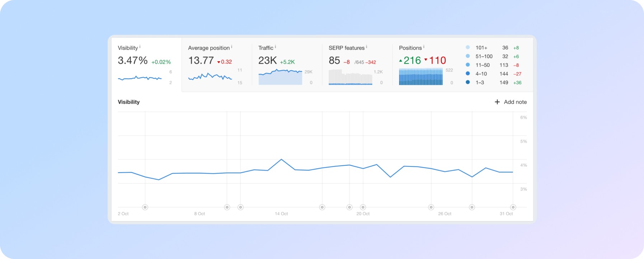Click the info icon beside Positions

[424, 47]
